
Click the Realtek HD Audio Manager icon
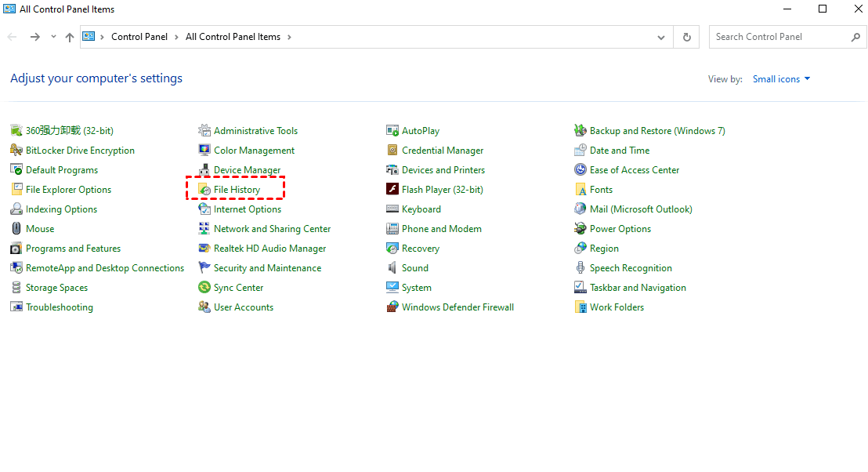[x=204, y=249]
